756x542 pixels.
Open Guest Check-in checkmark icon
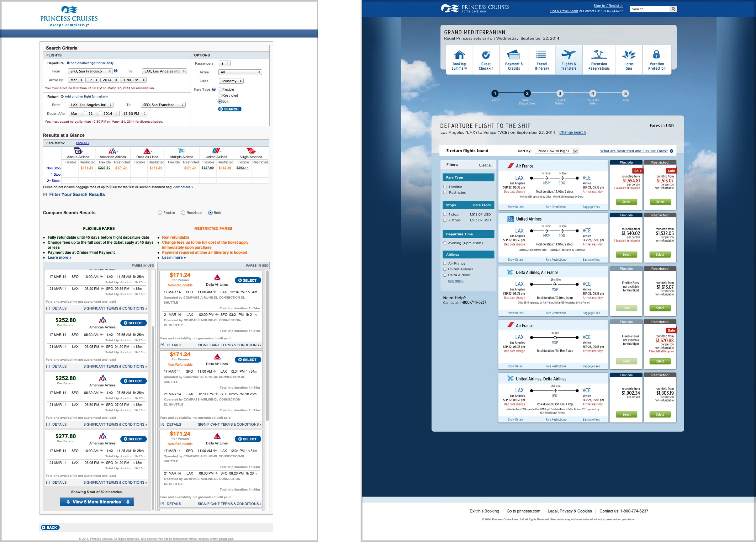click(486, 54)
